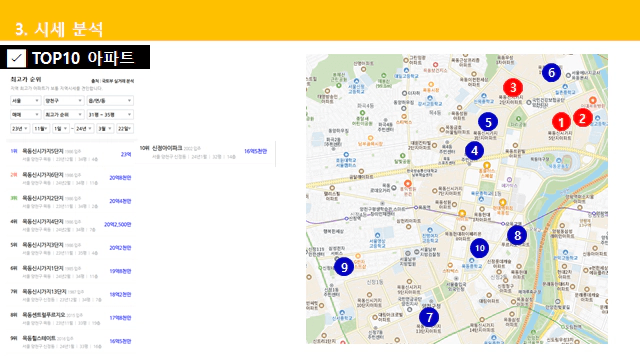This screenshot has height=360, width=640.
Task: Click red map marker number 2
Action: [582, 118]
